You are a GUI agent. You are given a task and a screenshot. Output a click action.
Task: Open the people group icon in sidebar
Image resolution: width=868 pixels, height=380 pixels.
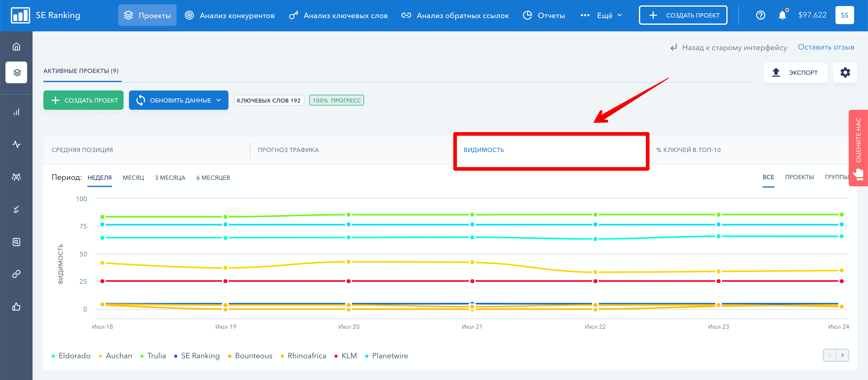click(16, 177)
